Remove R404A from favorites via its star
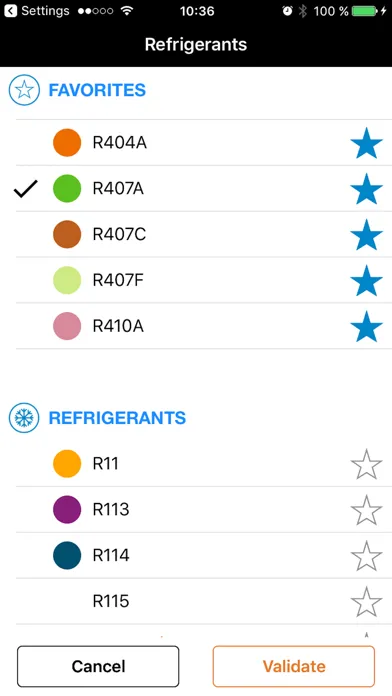Screen dimensions: 392x696 (x=366, y=143)
